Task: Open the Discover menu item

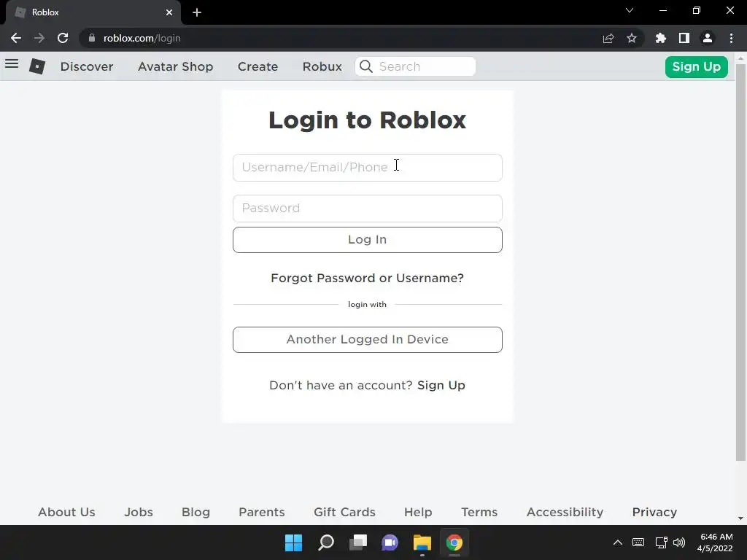Action: tap(87, 66)
